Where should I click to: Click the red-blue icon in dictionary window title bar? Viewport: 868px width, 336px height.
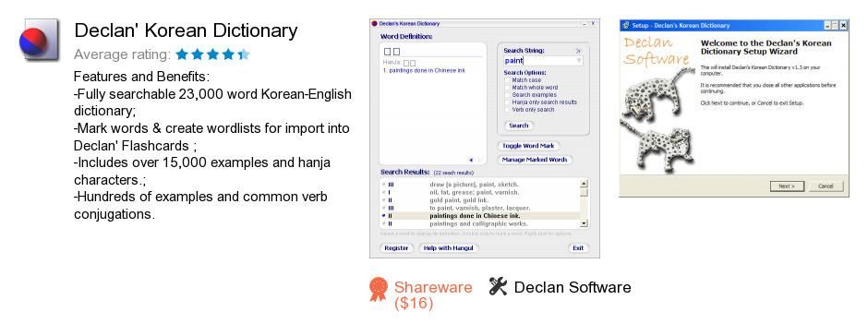pyautogui.click(x=374, y=24)
